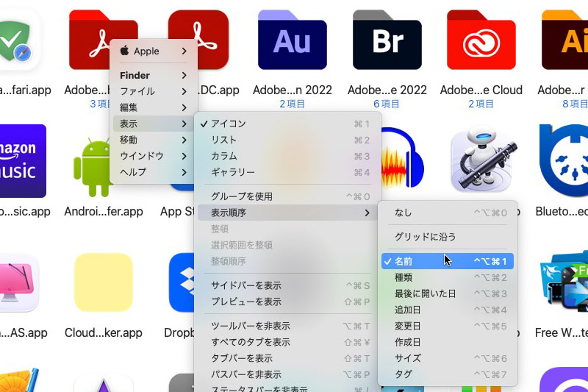This screenshot has height=392, width=588.
Task: Select the yellow Cloud...ker.app icon
Action: 104,282
